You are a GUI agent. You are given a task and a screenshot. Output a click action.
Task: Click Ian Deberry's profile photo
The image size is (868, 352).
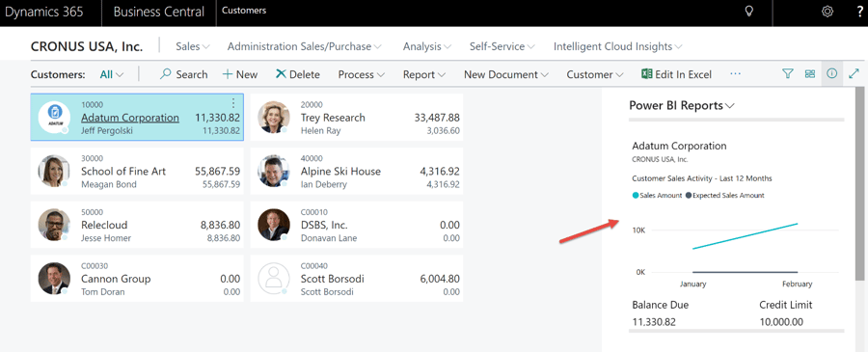[274, 171]
